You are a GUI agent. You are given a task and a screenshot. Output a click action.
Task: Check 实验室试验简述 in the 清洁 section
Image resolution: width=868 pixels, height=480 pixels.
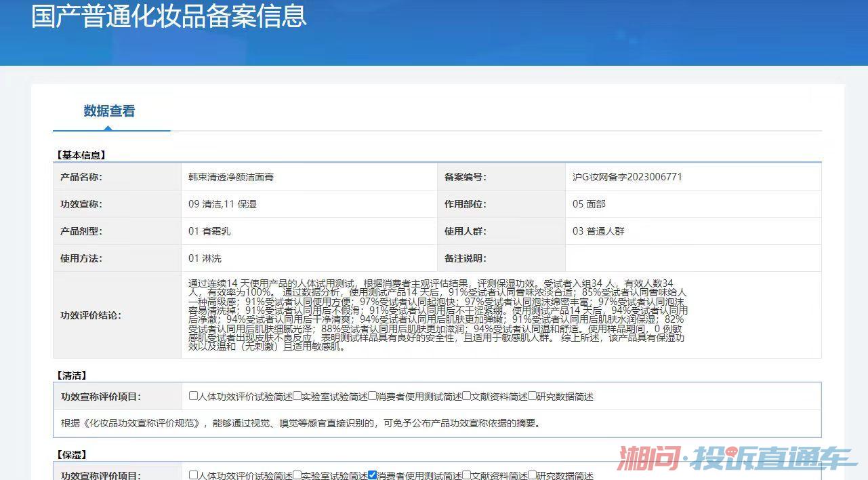297,396
